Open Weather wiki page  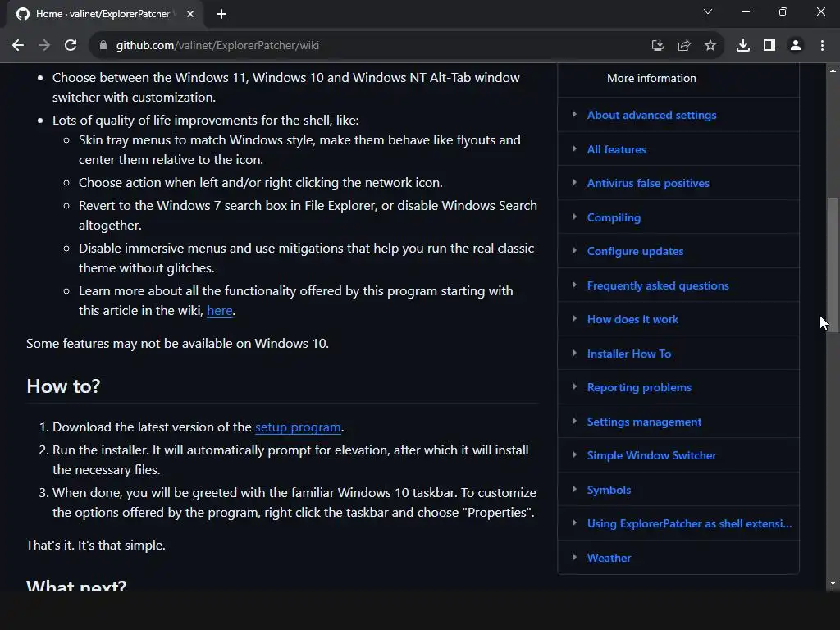pos(609,558)
